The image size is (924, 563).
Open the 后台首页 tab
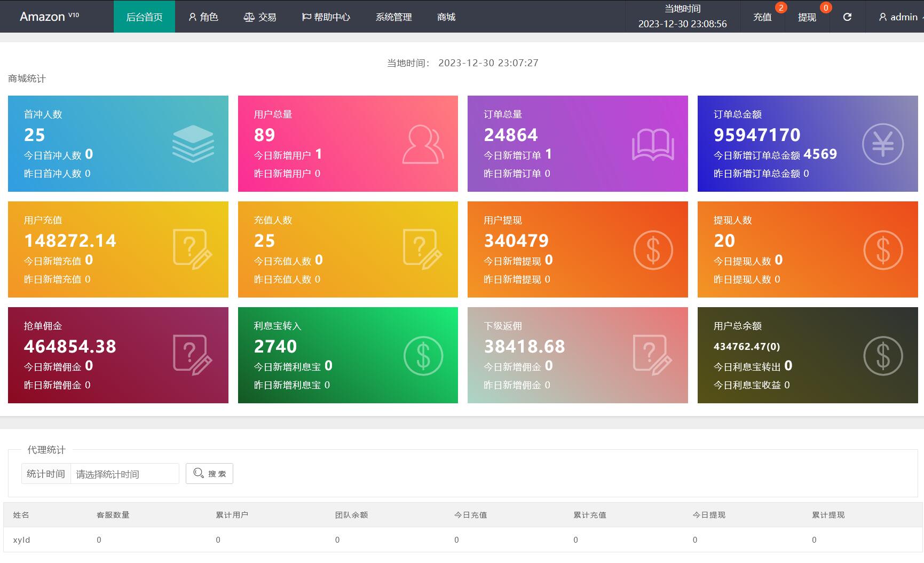(144, 17)
